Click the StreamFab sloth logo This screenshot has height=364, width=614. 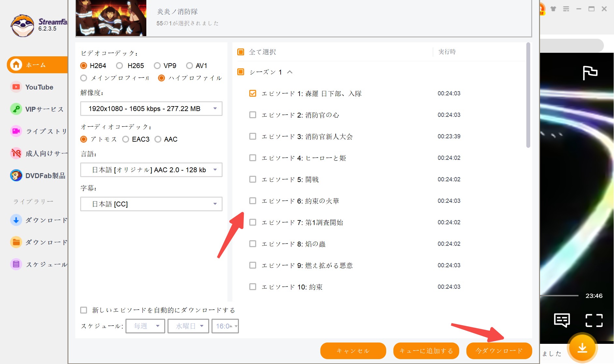point(22,25)
